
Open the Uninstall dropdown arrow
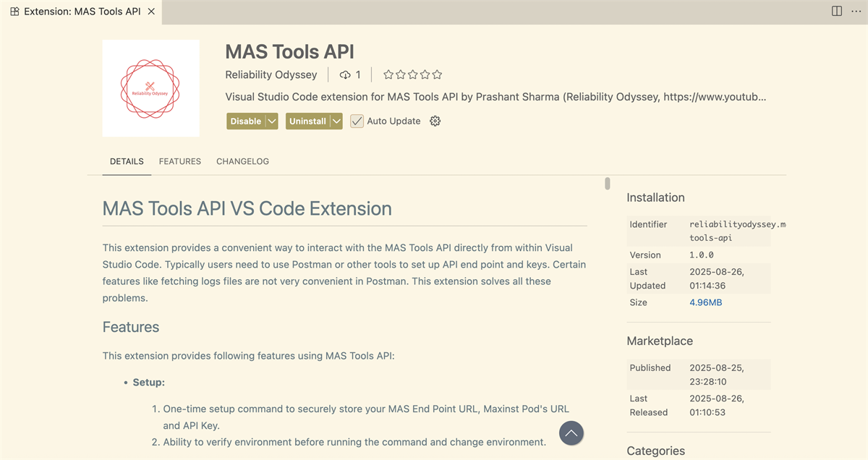[x=336, y=121]
